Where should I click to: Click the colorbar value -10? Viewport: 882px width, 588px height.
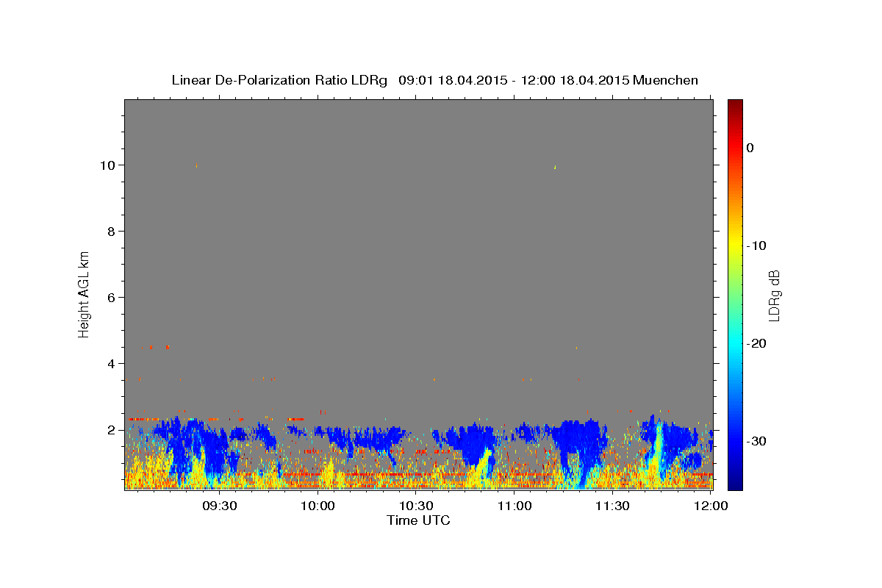tap(757, 245)
